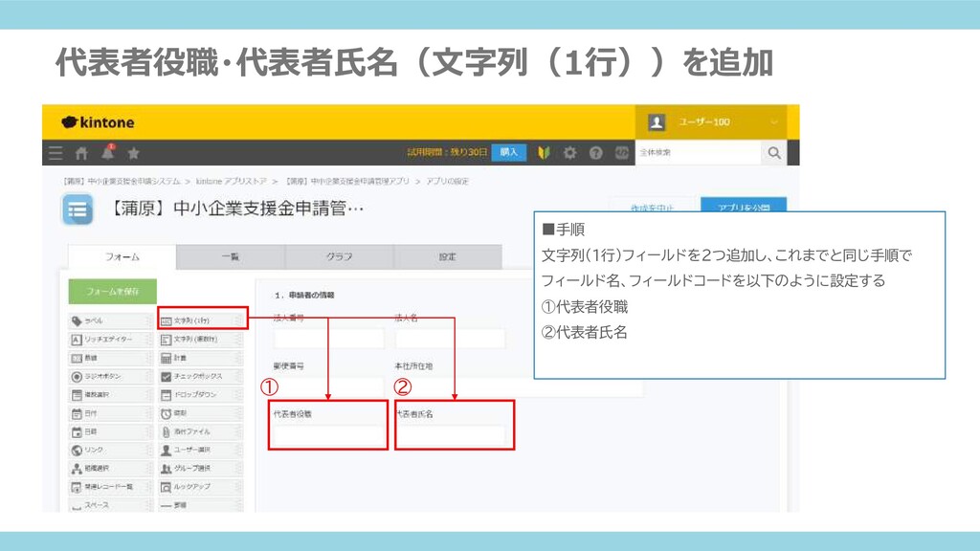Click the blue アプリを公開 button

pyautogui.click(x=743, y=205)
